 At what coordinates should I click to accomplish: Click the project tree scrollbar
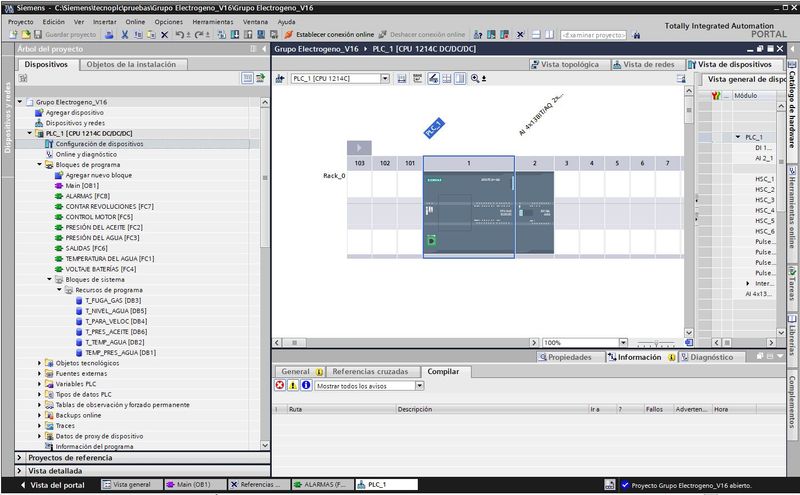pos(265,178)
